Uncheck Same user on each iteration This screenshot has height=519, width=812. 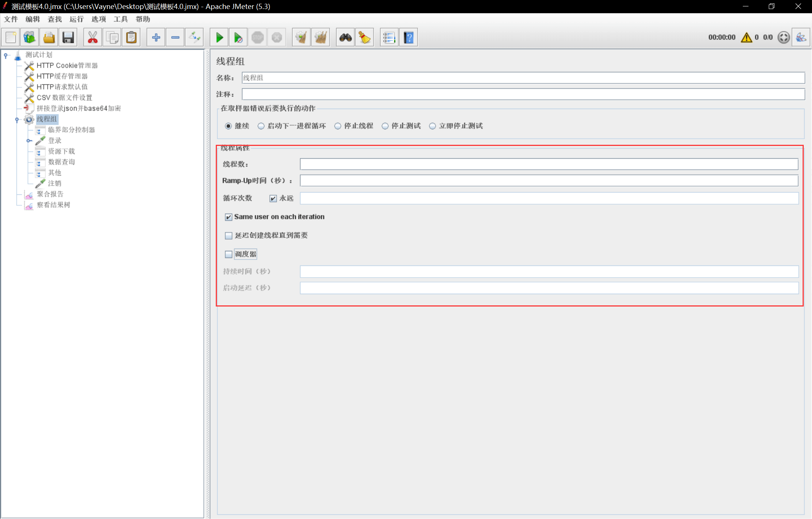coord(229,217)
